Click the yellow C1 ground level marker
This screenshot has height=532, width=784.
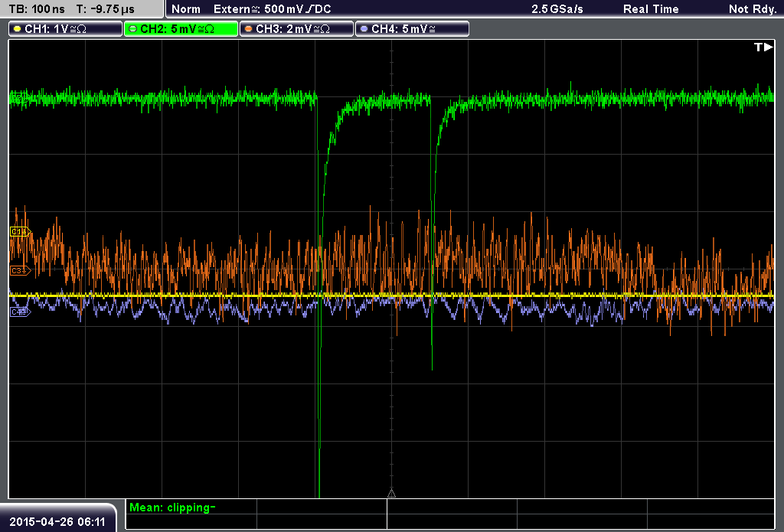(x=21, y=231)
